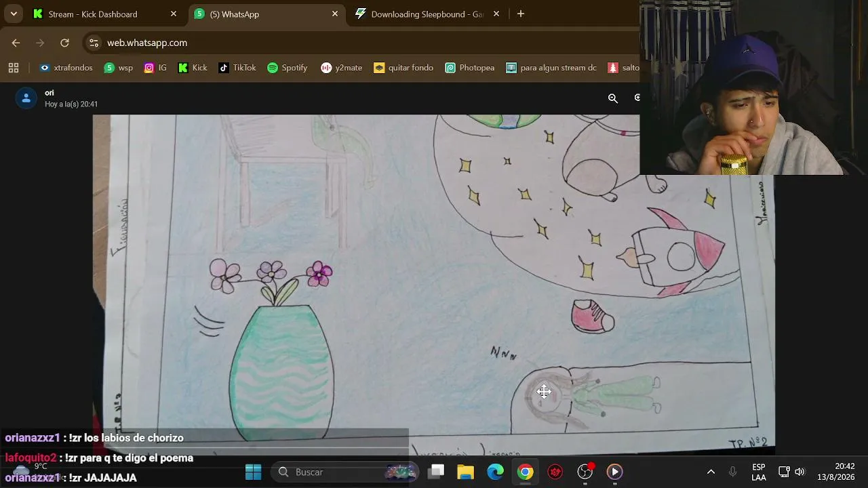Click the drawing image in the WhatsApp viewer

coord(434,285)
